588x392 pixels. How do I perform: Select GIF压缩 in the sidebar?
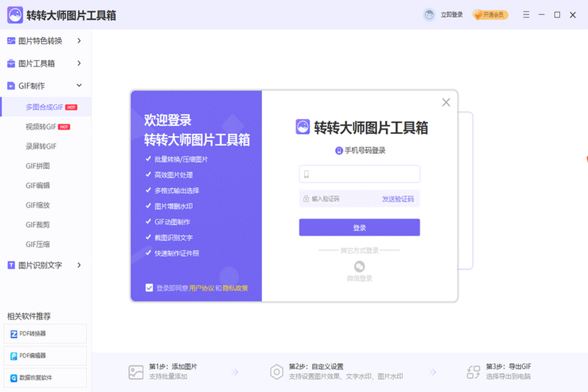[x=38, y=245]
